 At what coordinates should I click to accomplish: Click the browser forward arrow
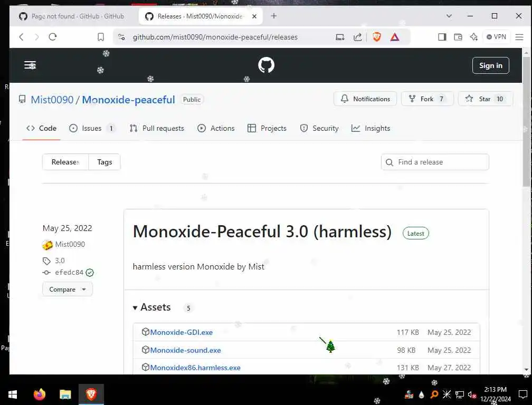(x=36, y=37)
